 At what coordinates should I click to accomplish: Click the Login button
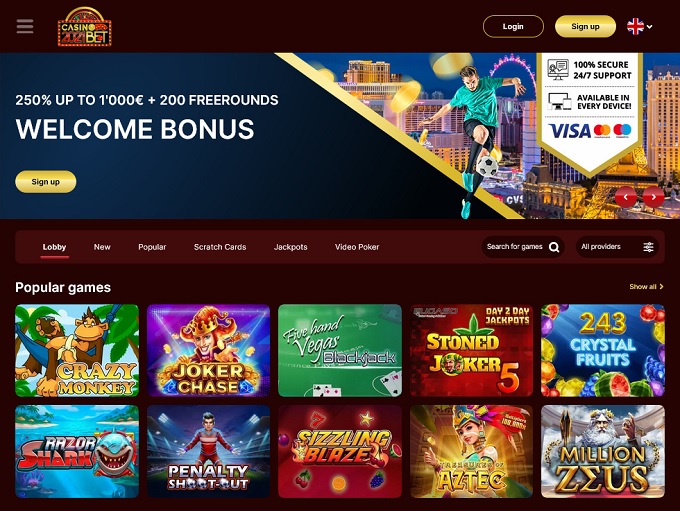click(x=513, y=26)
